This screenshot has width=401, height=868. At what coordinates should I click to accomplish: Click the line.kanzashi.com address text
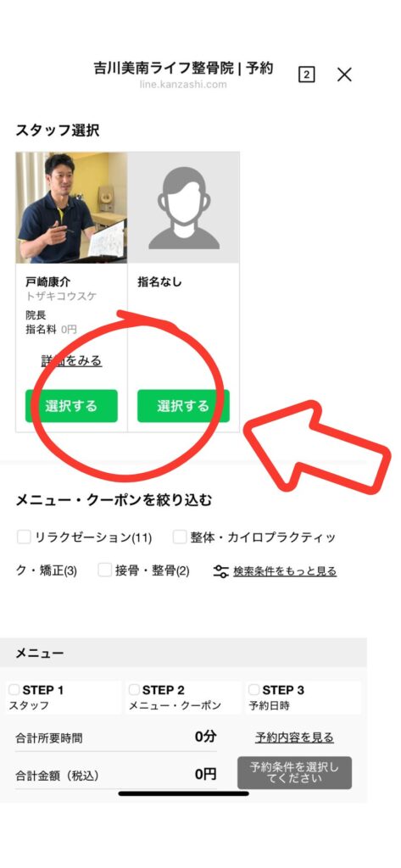183,85
